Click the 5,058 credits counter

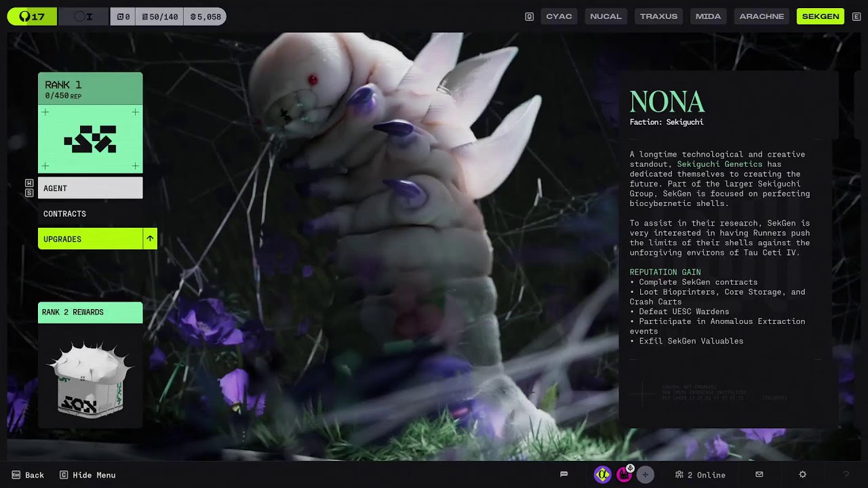tap(205, 16)
